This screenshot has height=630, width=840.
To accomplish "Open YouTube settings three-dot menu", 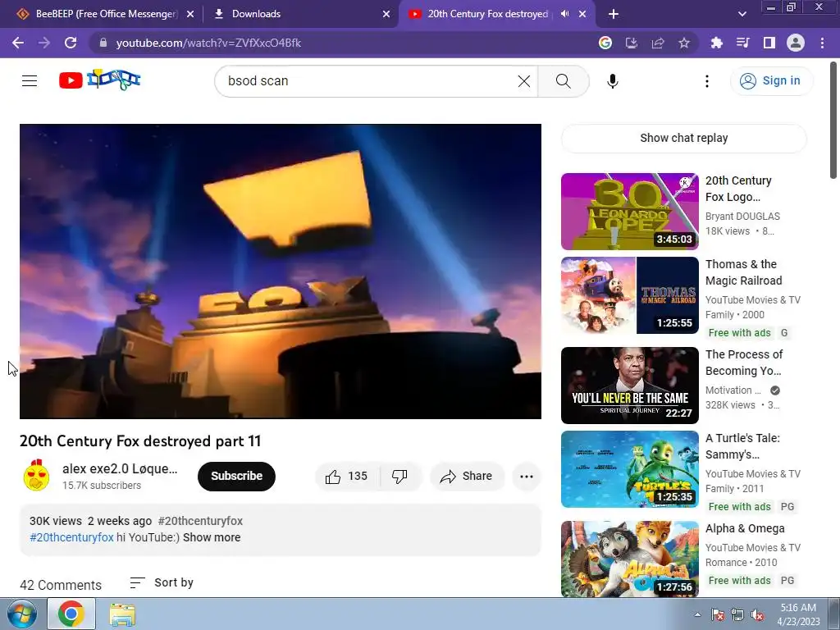I will (706, 81).
